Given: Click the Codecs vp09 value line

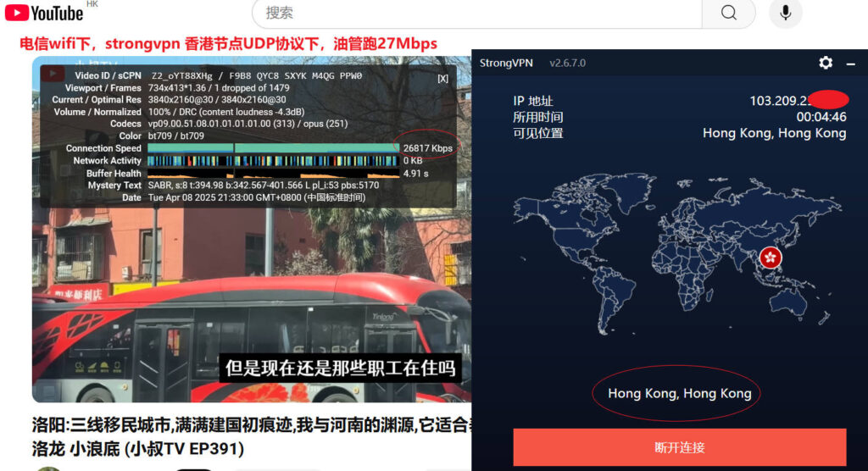Looking at the screenshot, I should click(248, 124).
